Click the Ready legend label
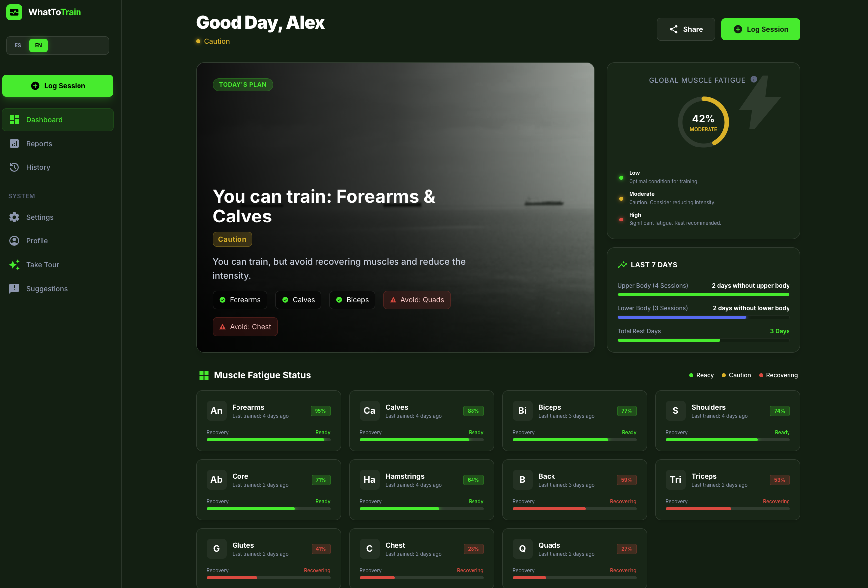Image resolution: width=868 pixels, height=588 pixels. click(x=705, y=375)
